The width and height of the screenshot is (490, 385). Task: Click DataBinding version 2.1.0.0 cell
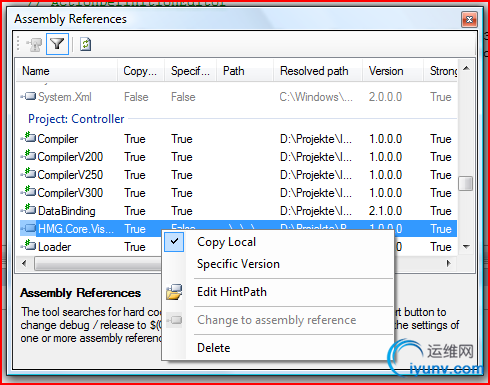click(x=385, y=211)
